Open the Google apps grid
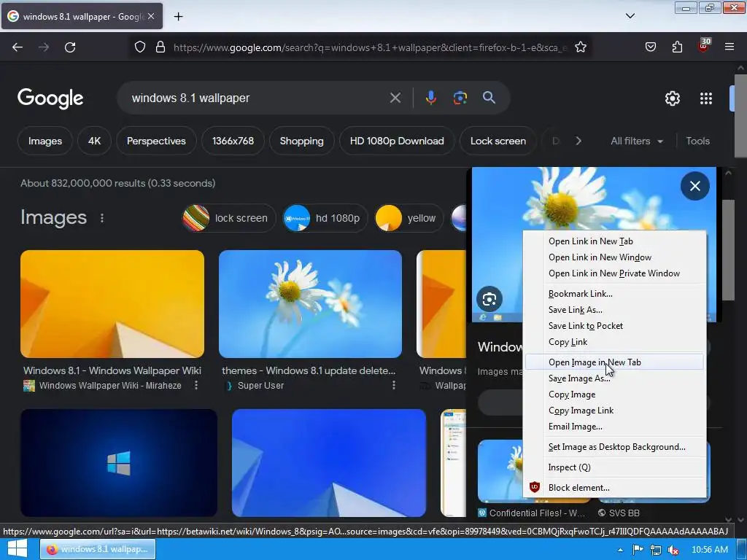The height and width of the screenshot is (560, 747). click(706, 98)
